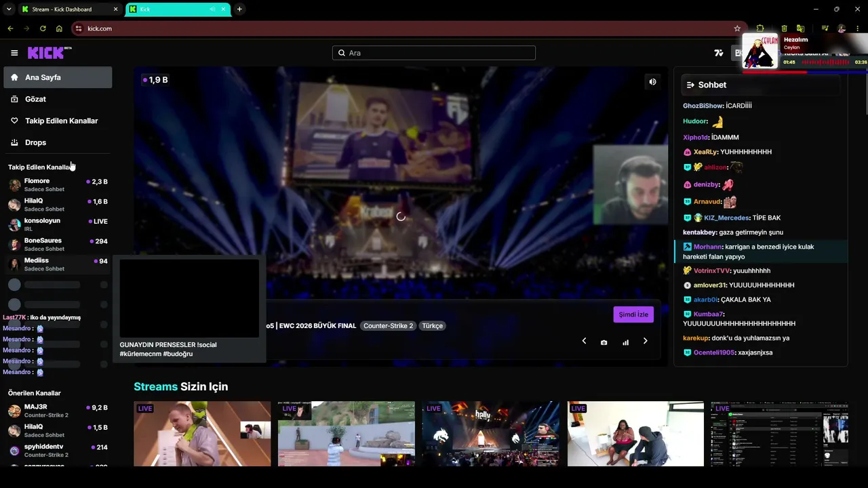
Task: Go back in browser history
Action: (x=10, y=28)
